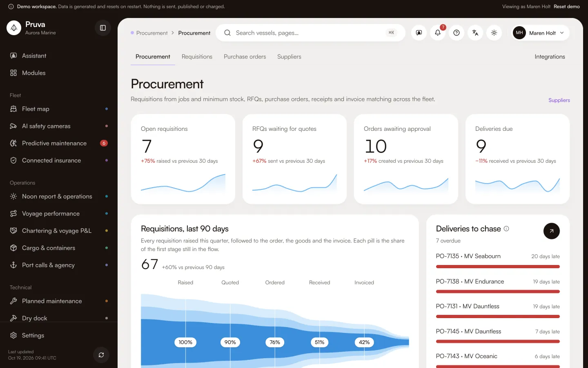Click the Pruva logo icon
This screenshot has width=588, height=368.
point(14,28)
